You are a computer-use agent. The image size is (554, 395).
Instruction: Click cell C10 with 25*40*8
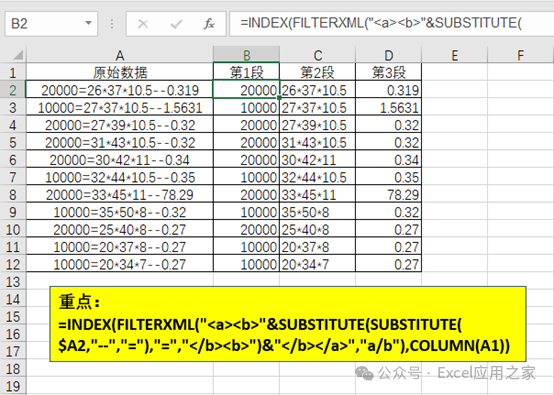click(x=317, y=229)
